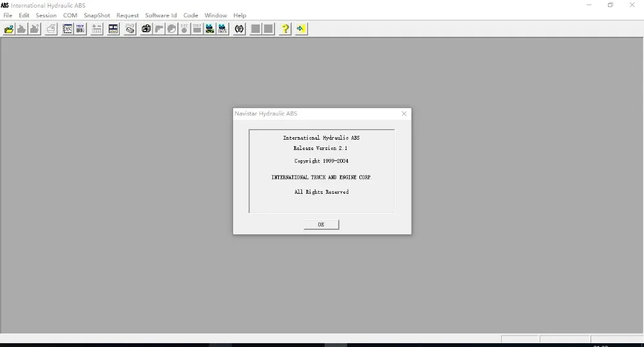Click the grayed STOP toolbar icon

[197, 29]
